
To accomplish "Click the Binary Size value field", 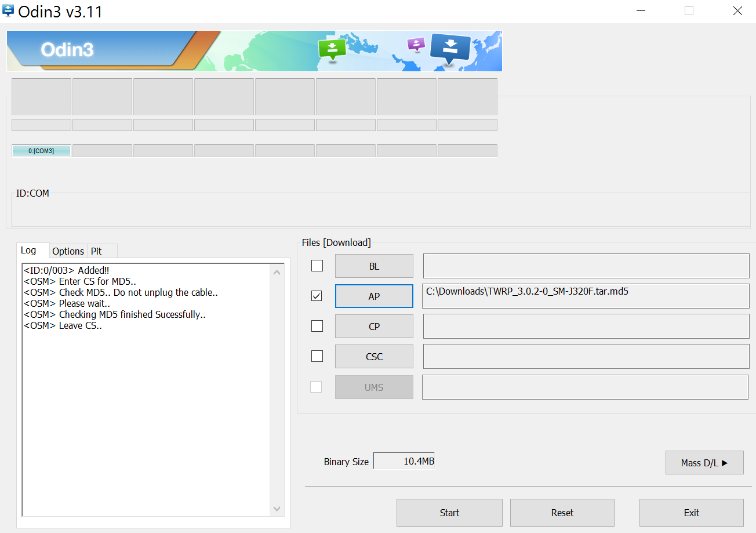I will pyautogui.click(x=404, y=461).
